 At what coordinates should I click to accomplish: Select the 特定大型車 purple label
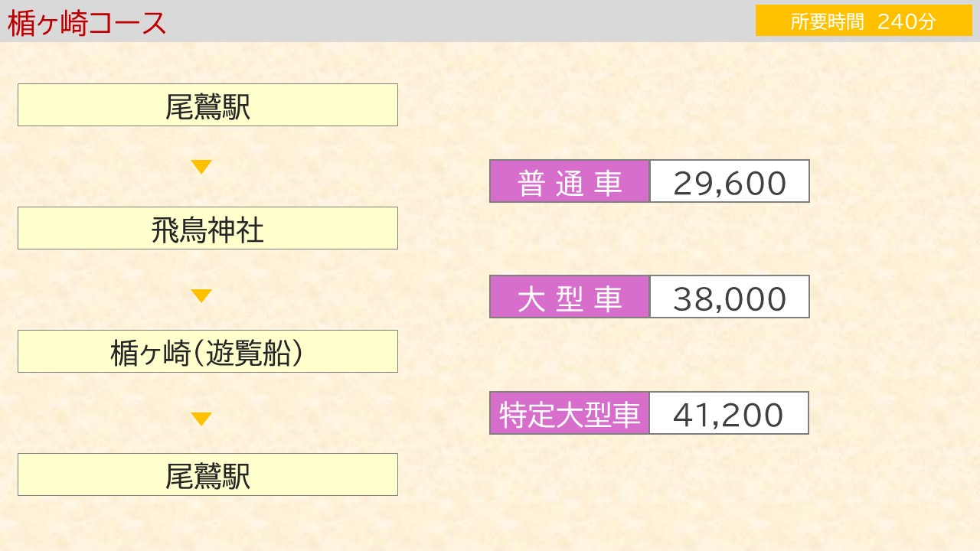570,413
